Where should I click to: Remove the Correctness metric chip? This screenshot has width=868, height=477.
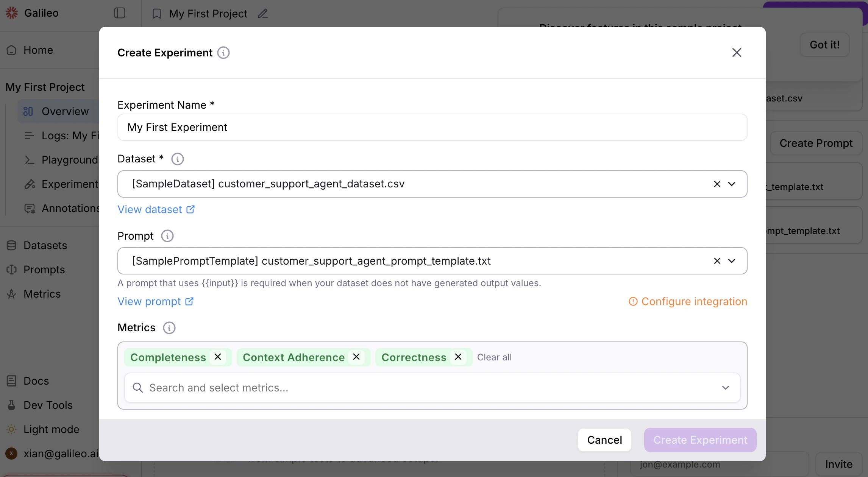coord(458,357)
